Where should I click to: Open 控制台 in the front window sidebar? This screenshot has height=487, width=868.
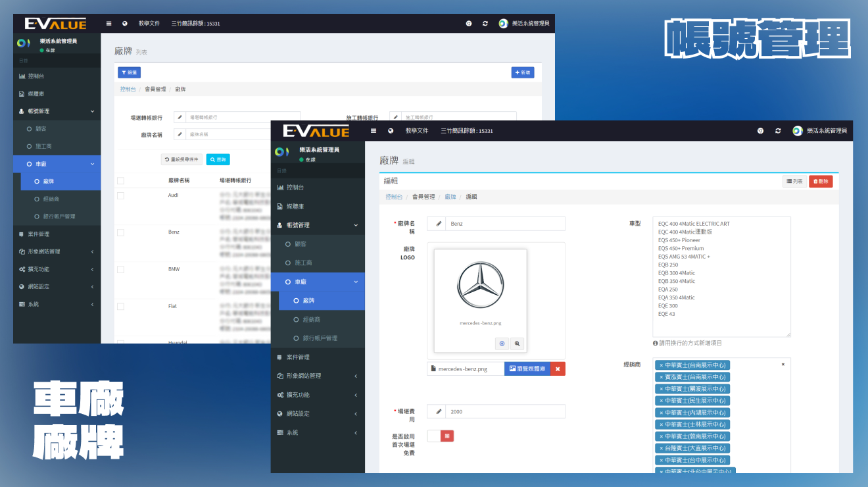pos(318,188)
